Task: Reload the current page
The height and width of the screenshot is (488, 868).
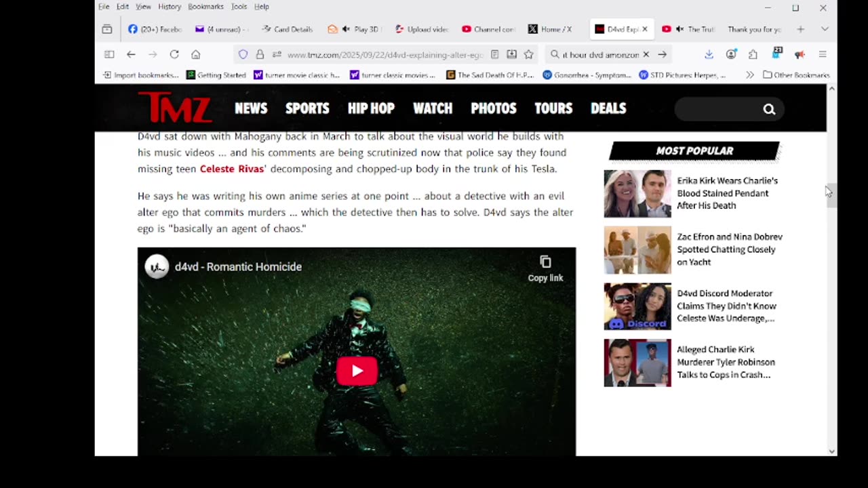Action: (x=174, y=54)
